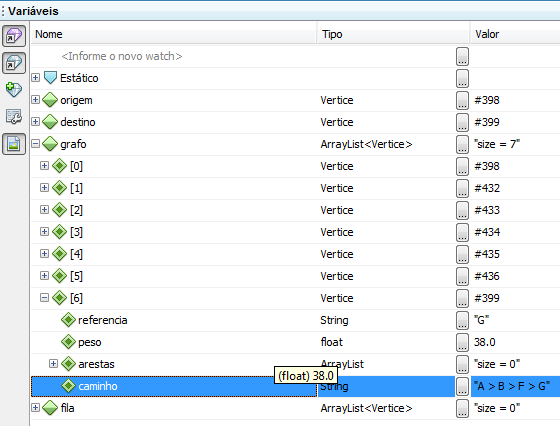Viewport: 560px width, 426px height.
Task: Collapse the grafo tree node
Action: (x=35, y=144)
